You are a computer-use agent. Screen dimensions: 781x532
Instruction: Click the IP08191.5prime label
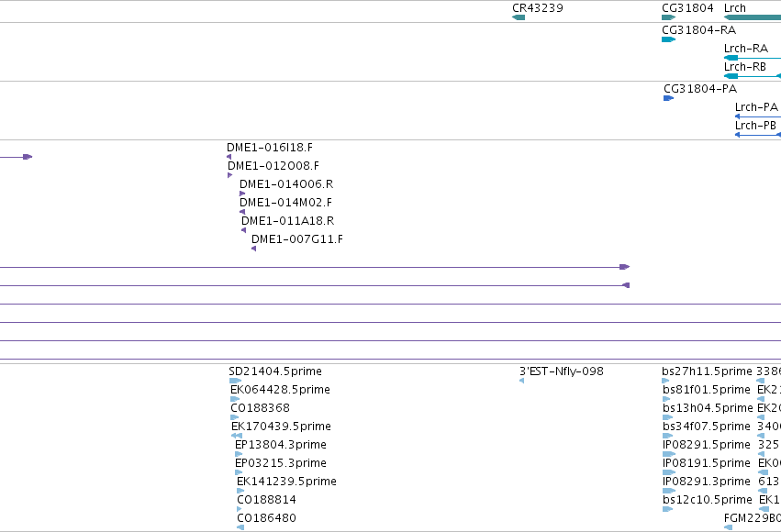pyautogui.click(x=707, y=463)
